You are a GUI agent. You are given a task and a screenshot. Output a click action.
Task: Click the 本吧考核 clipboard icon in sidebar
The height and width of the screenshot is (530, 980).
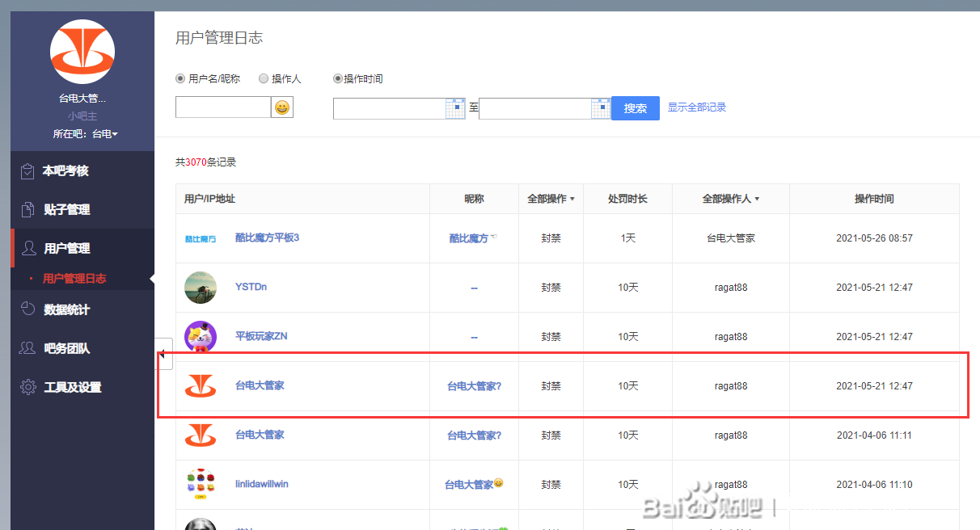click(28, 170)
